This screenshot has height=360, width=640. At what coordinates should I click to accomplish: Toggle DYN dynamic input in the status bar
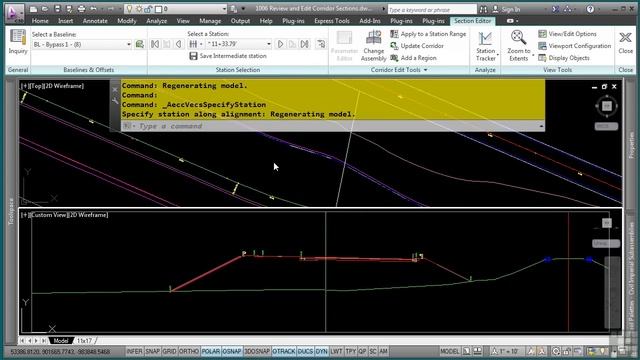(322, 351)
